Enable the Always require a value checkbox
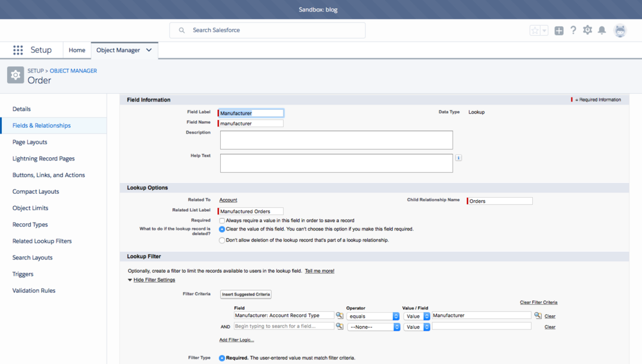The height and width of the screenshot is (364, 642). point(222,220)
